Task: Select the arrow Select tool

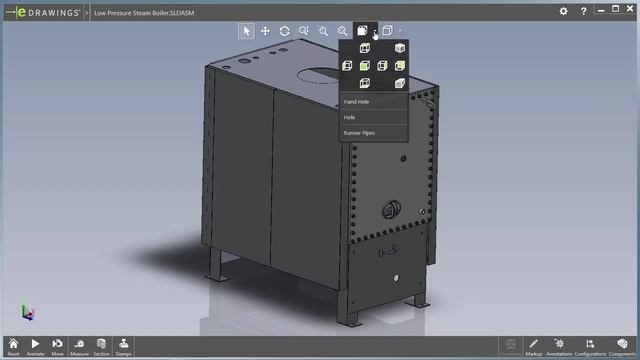Action: pos(246,31)
